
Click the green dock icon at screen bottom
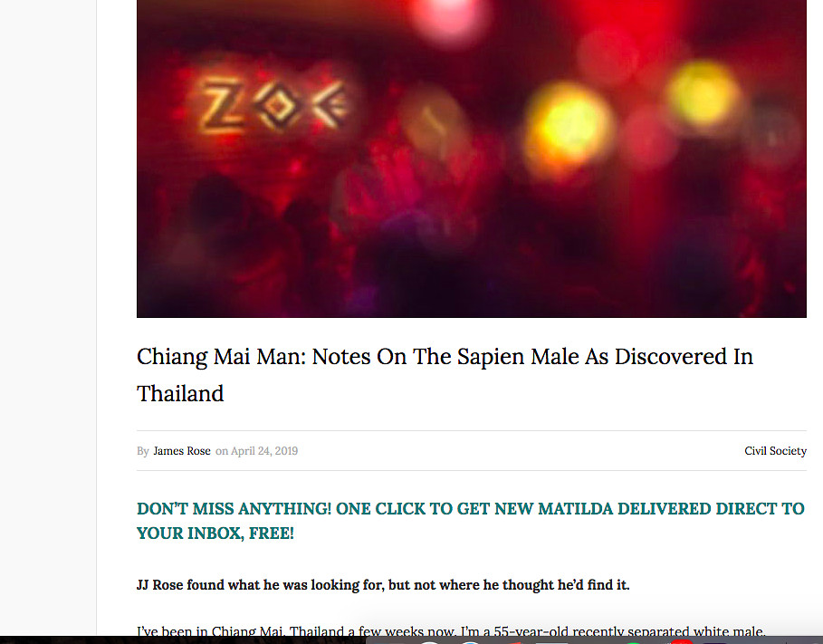634,642
